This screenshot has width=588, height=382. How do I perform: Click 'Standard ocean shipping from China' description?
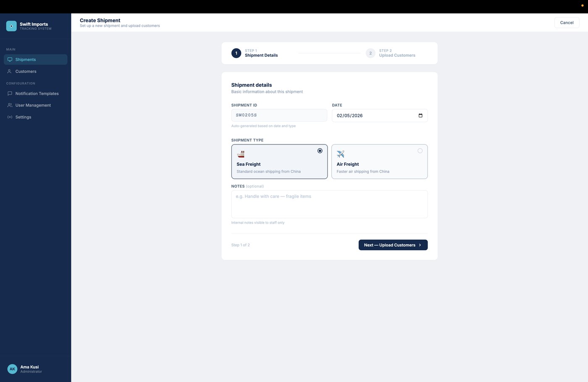268,172
